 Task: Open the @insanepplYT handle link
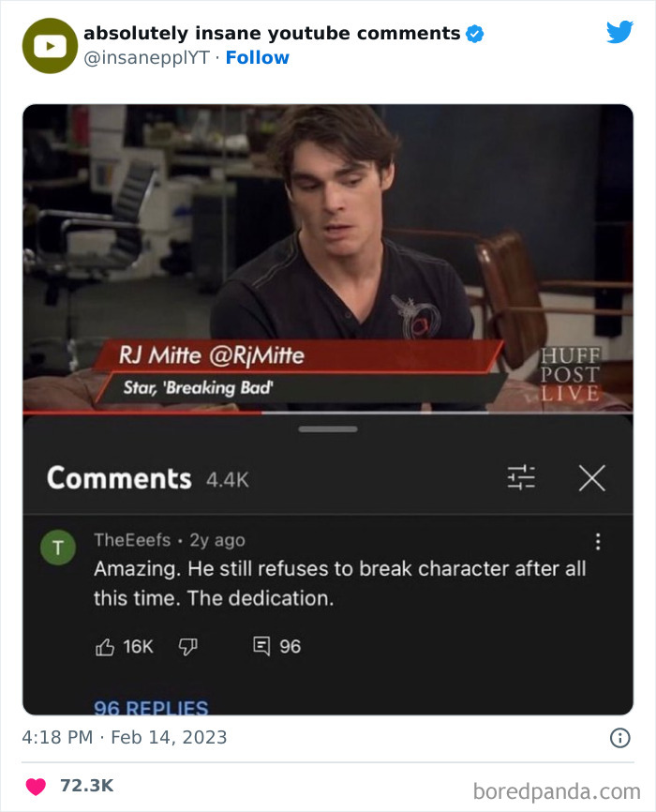146,57
